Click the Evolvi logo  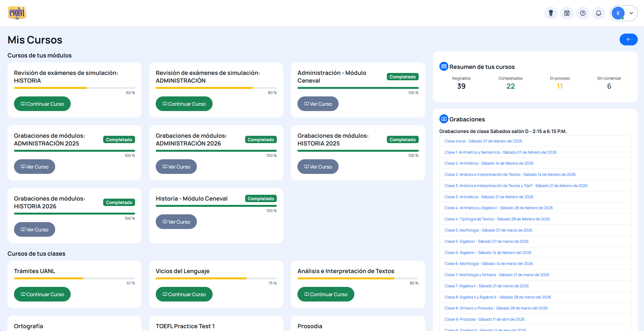17,13
